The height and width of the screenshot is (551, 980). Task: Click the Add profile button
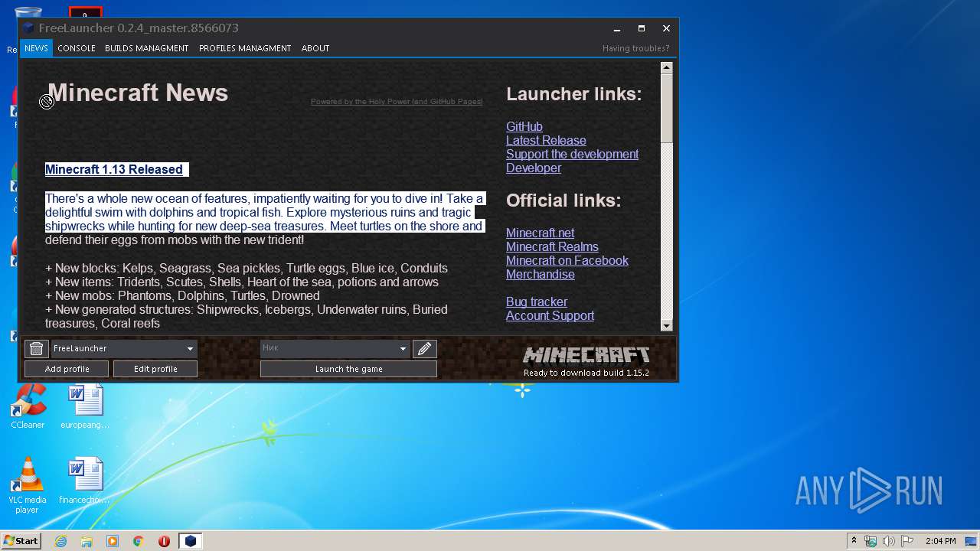click(67, 369)
